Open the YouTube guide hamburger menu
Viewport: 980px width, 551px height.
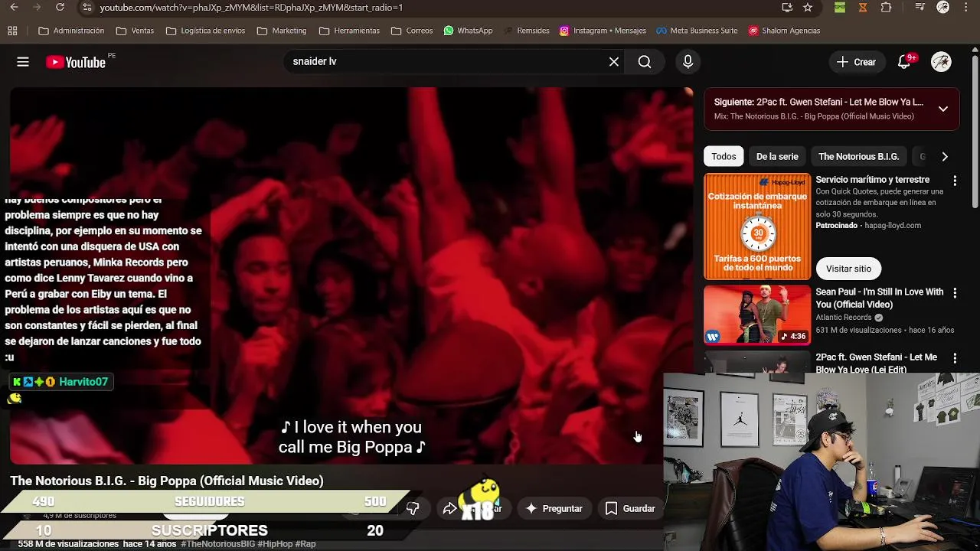(x=23, y=62)
